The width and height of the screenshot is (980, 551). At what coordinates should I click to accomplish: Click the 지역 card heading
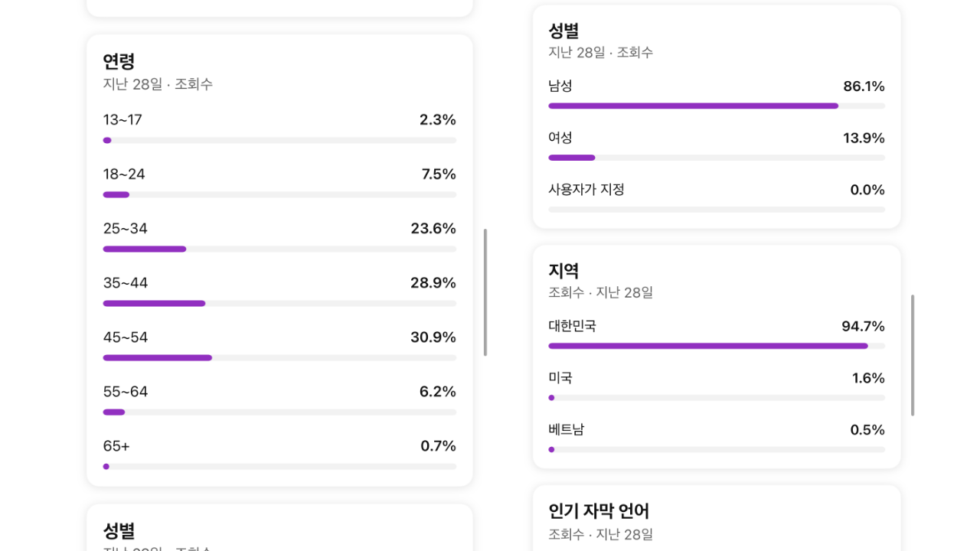point(563,270)
